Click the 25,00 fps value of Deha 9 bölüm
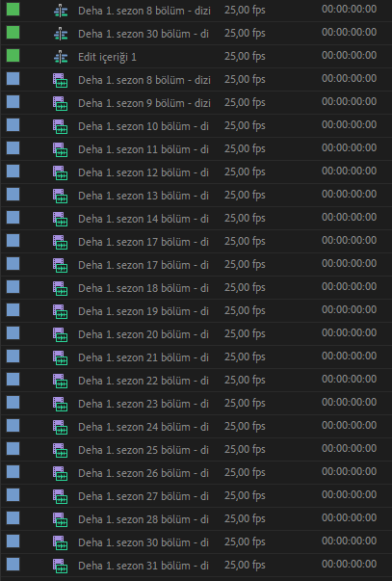This screenshot has width=392, height=581. pos(245,103)
